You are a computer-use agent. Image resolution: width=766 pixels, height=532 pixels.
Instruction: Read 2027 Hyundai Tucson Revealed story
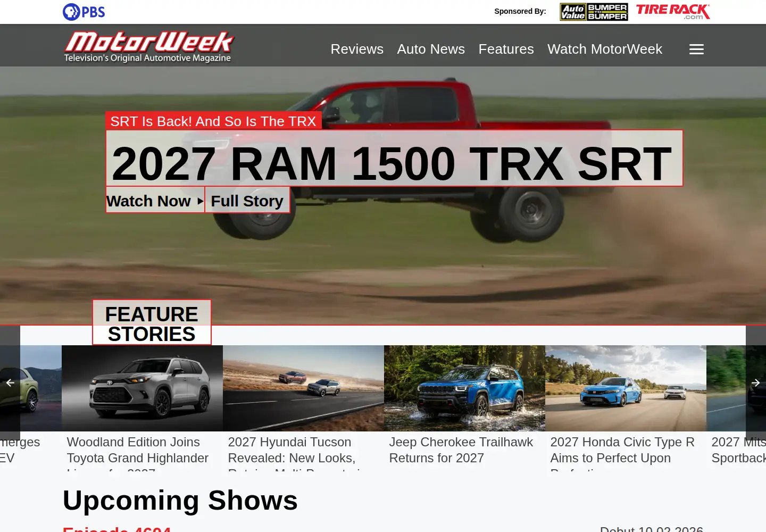coord(294,453)
